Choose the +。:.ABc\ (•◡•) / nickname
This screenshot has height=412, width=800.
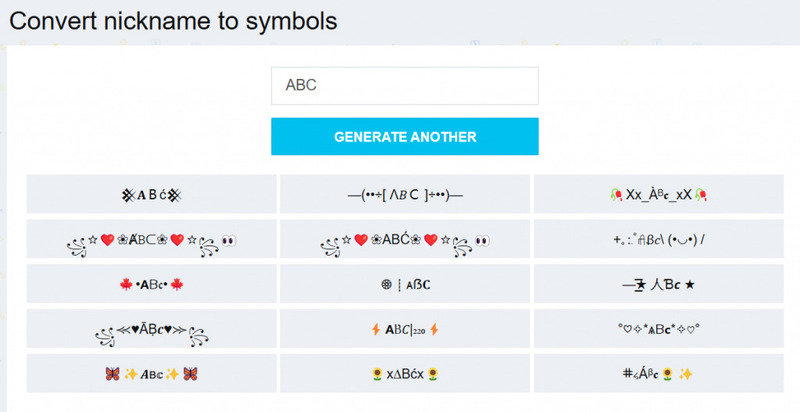659,239
